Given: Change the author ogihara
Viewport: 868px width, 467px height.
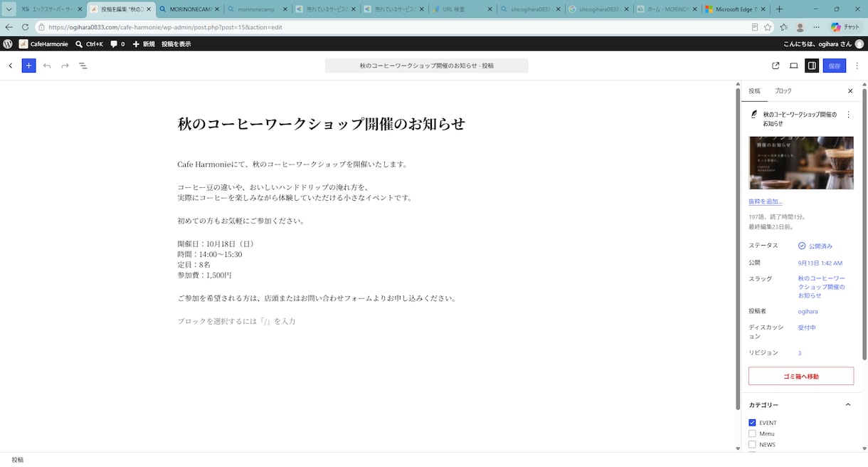Looking at the screenshot, I should 808,311.
